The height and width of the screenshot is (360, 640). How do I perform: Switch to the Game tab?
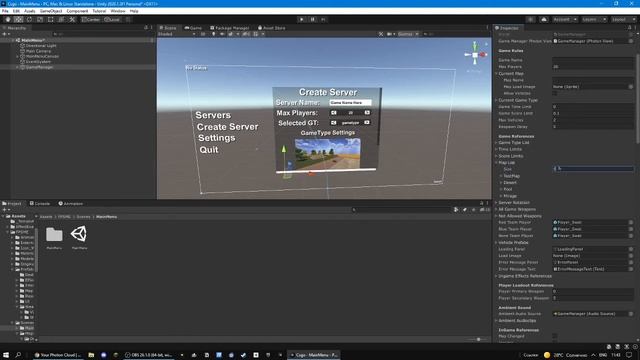pyautogui.click(x=193, y=28)
